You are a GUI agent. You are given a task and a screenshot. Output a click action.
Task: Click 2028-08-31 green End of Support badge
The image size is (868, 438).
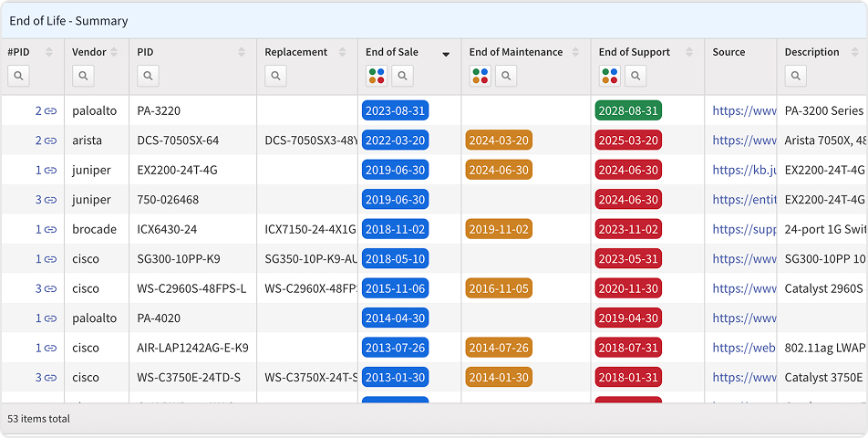click(x=627, y=111)
